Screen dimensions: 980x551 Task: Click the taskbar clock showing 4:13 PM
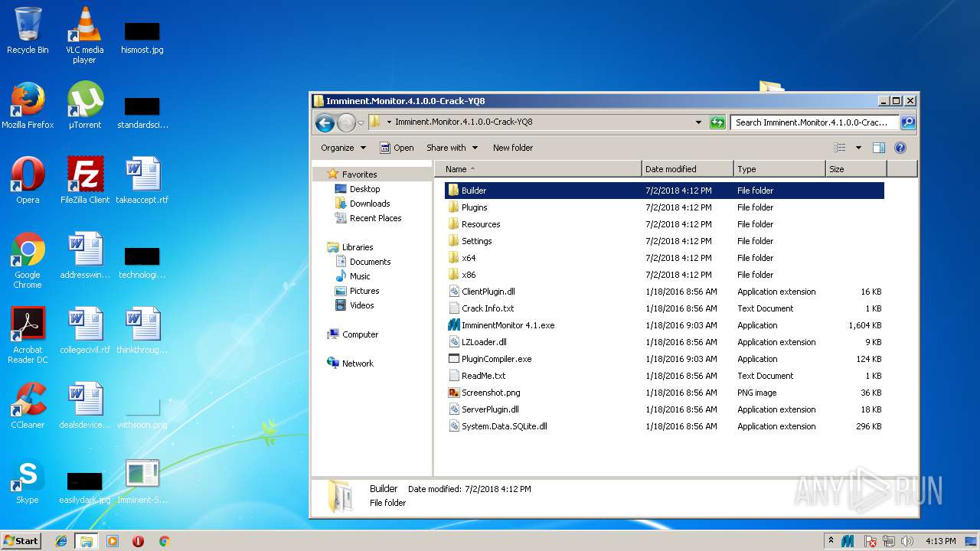pos(940,541)
